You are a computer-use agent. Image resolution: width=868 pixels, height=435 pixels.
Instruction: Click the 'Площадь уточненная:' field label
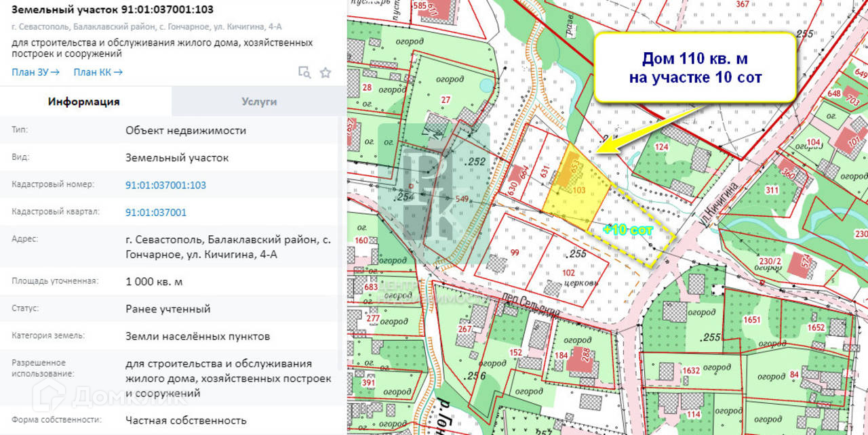coord(55,281)
